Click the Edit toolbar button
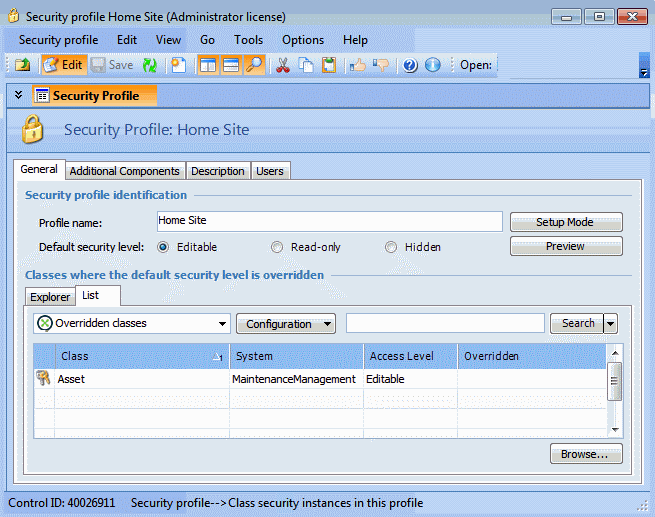 [x=63, y=65]
